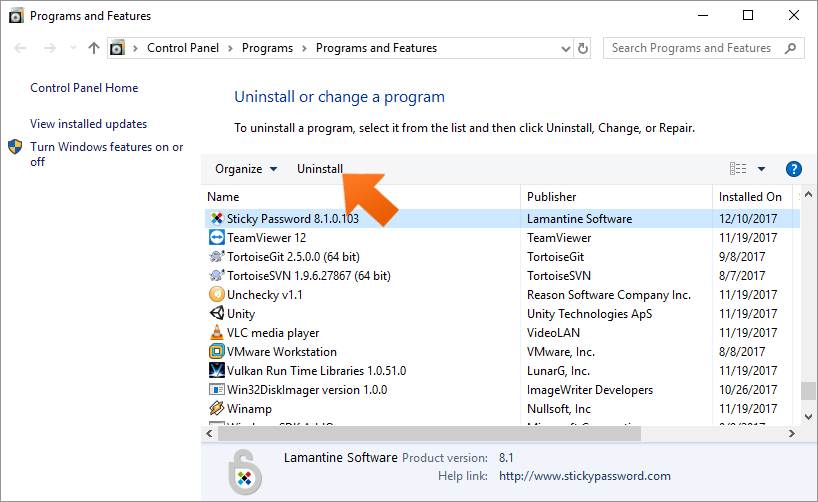Click the Reason Software Company Inc. cell
The image size is (818, 502).
click(x=609, y=295)
